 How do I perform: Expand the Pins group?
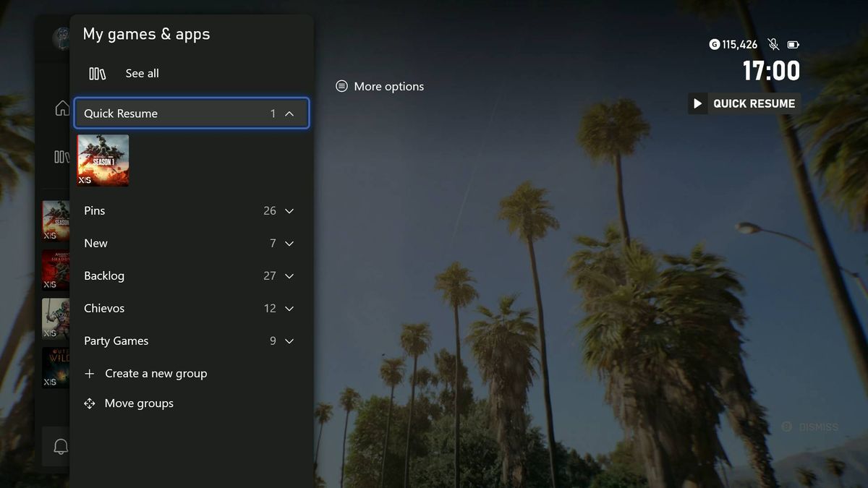click(289, 210)
